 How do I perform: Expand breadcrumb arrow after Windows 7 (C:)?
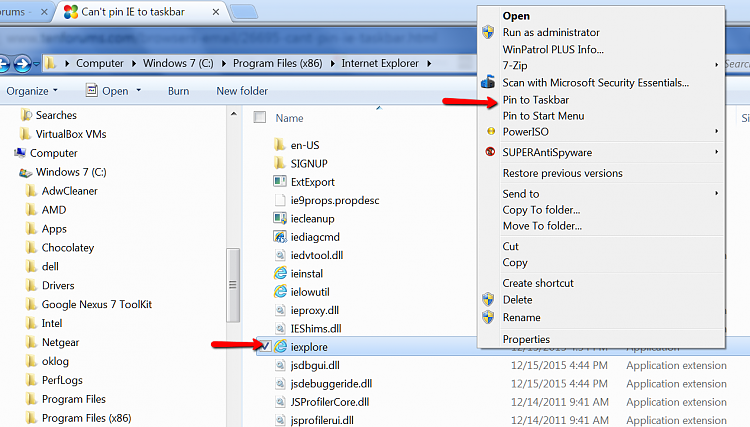tap(223, 63)
